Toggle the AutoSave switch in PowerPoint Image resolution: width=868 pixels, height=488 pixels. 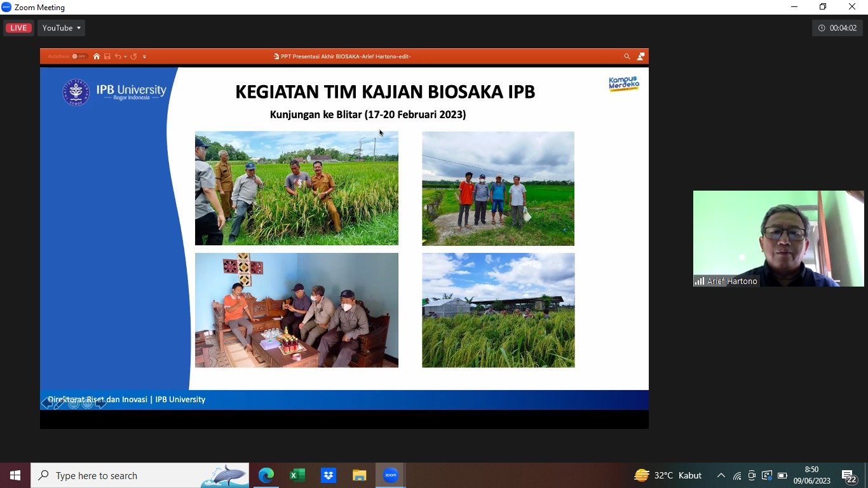[79, 57]
